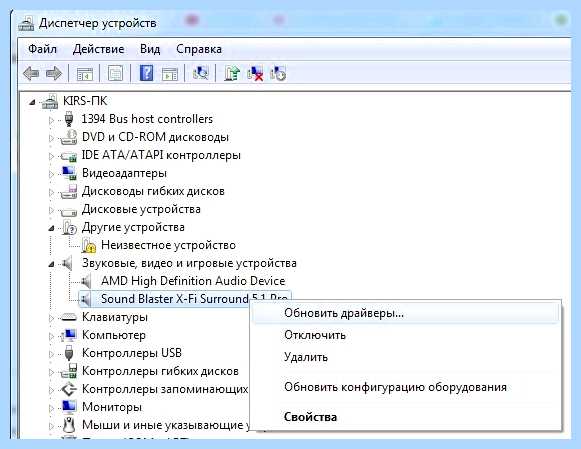Click the KIRS-ПК computer icon
The image size is (581, 449).
tap(50, 101)
